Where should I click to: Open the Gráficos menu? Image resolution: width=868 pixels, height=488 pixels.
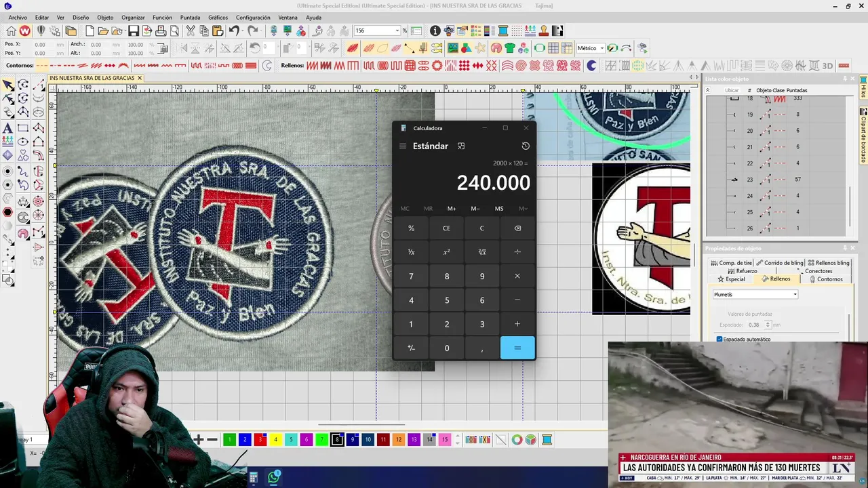[x=218, y=18]
